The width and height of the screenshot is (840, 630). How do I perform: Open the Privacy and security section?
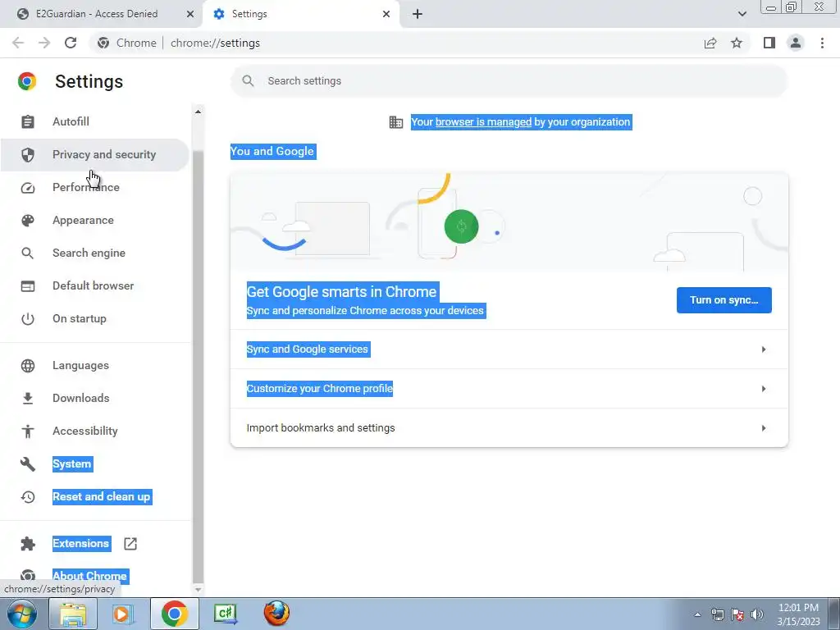(x=94, y=155)
